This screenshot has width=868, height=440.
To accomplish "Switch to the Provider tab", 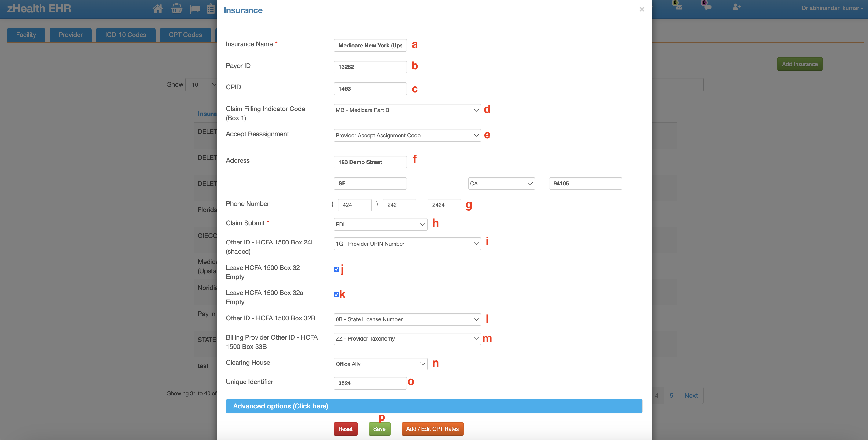I will click(x=70, y=35).
